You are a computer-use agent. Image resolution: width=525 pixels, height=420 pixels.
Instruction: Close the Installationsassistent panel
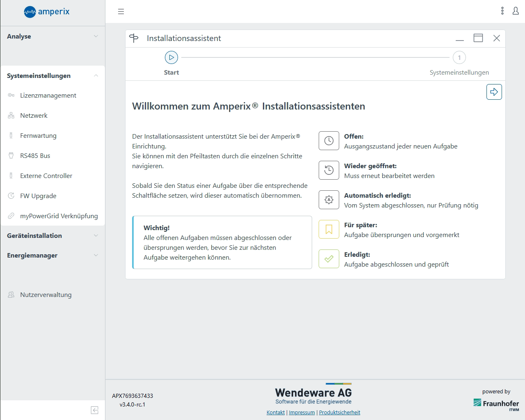click(x=497, y=38)
